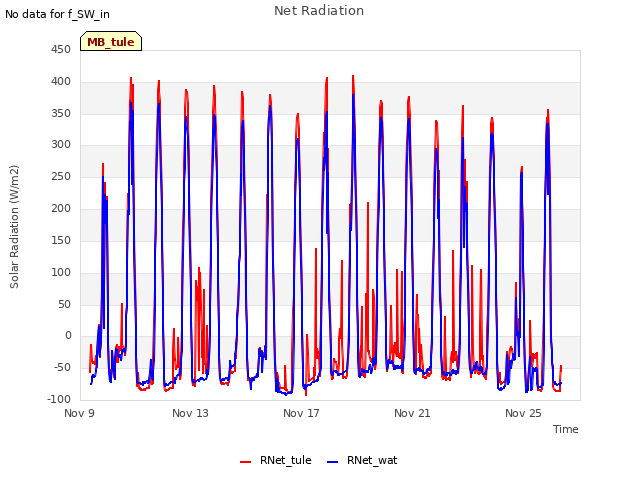
Task: Click the 450 y-axis tick label
Action: point(61,50)
